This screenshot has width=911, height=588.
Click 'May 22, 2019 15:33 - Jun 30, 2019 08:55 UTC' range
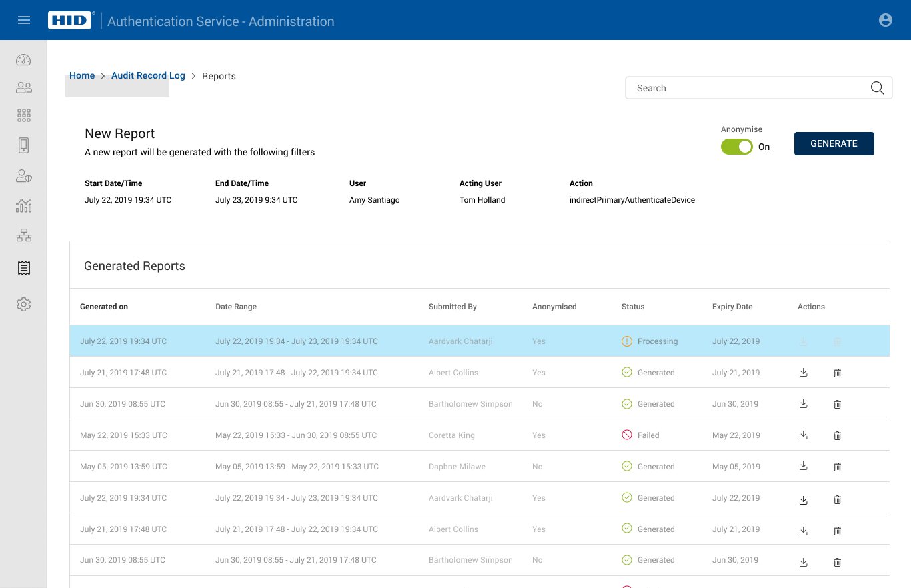[296, 435]
